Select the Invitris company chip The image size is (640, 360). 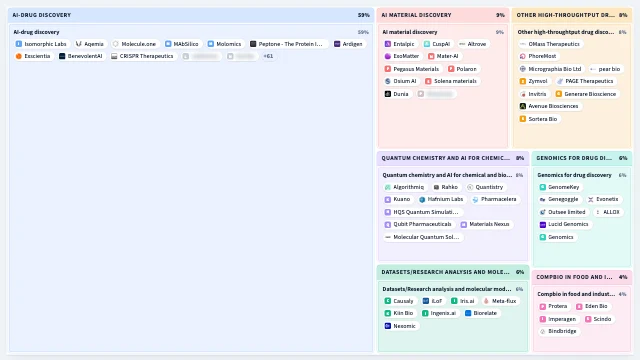pyautogui.click(x=533, y=94)
